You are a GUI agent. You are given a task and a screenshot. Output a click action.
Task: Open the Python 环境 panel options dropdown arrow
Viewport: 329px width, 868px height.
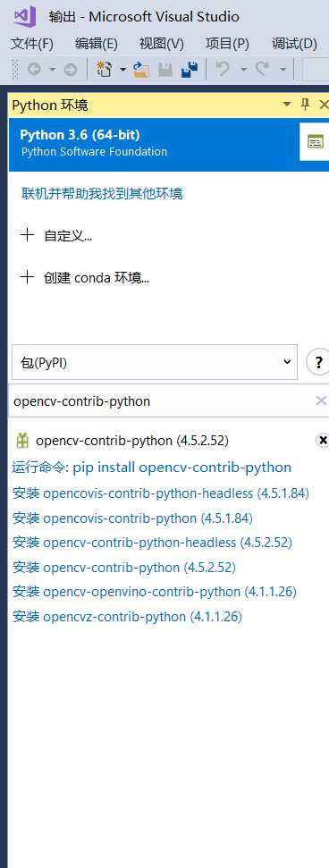pos(287,104)
